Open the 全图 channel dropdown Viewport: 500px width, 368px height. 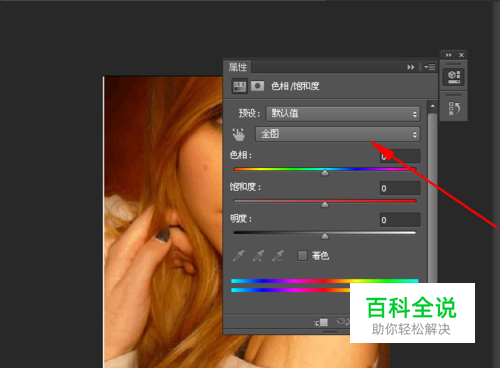pos(338,134)
